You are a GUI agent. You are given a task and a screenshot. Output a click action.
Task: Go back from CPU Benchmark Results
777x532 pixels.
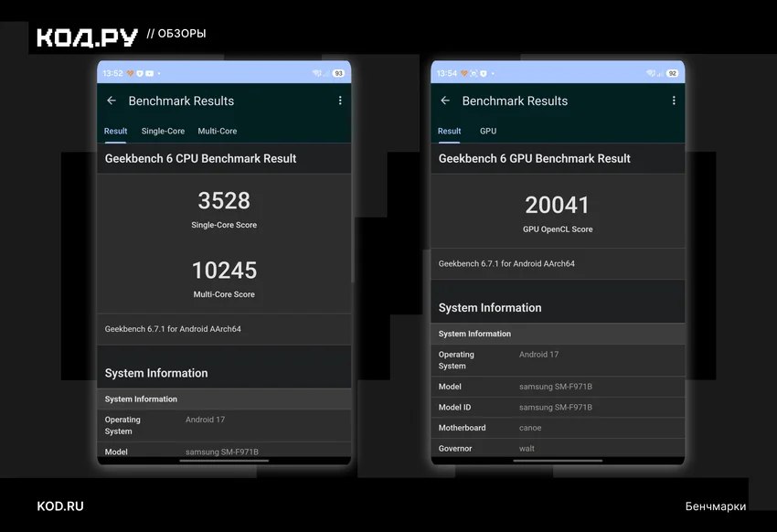point(112,101)
